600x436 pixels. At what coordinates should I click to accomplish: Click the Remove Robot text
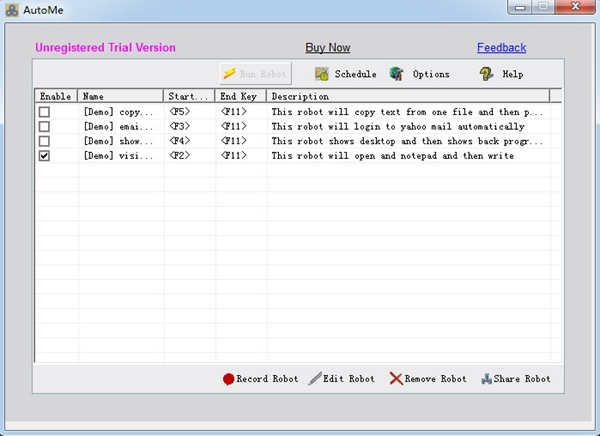coord(435,379)
